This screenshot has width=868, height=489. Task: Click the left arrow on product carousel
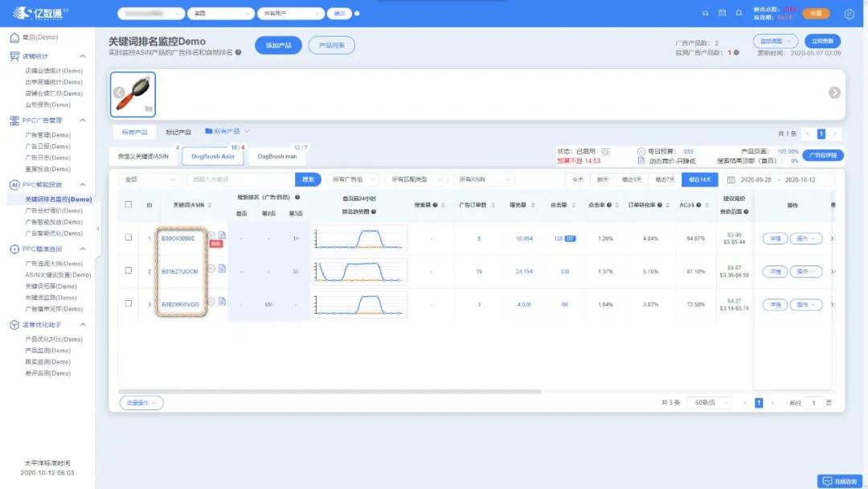pos(119,92)
